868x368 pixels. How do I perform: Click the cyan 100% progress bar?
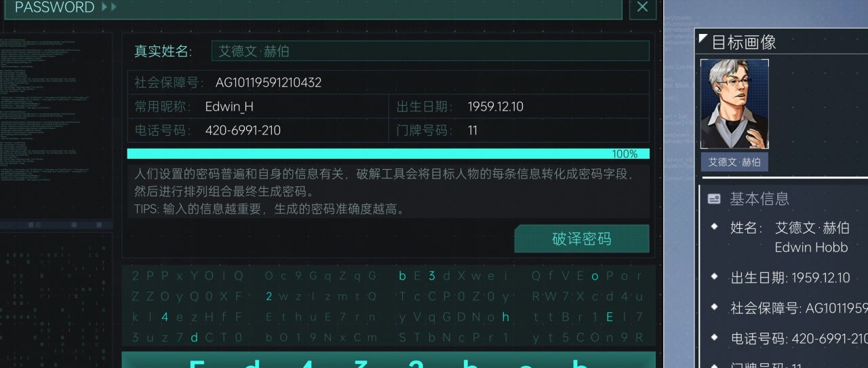(388, 154)
